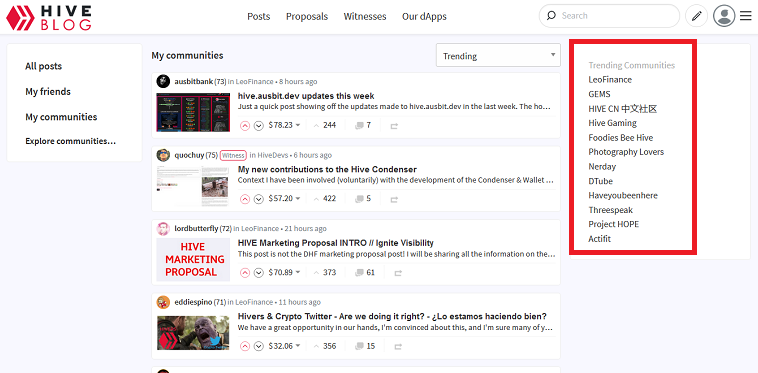Reblog the Hivers & Crypto Twitter post
758x373 pixels.
(x=398, y=346)
